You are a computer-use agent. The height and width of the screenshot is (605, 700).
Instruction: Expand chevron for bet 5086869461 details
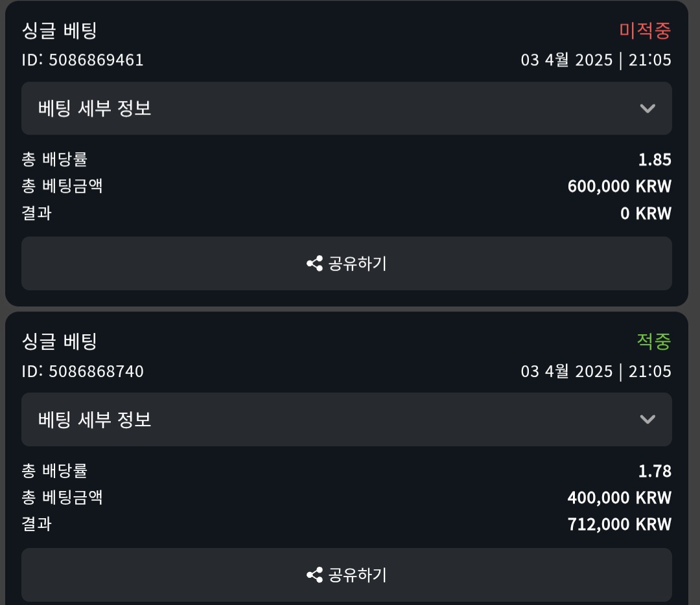coord(647,108)
